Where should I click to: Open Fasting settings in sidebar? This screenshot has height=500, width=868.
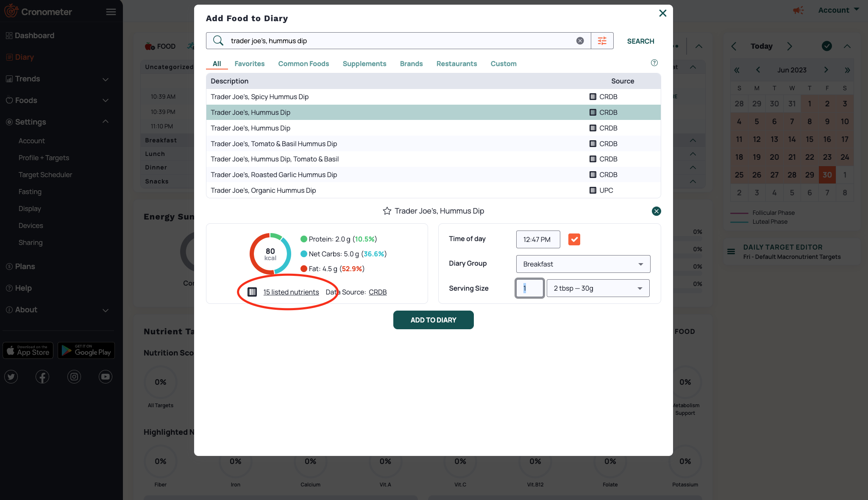pyautogui.click(x=30, y=192)
